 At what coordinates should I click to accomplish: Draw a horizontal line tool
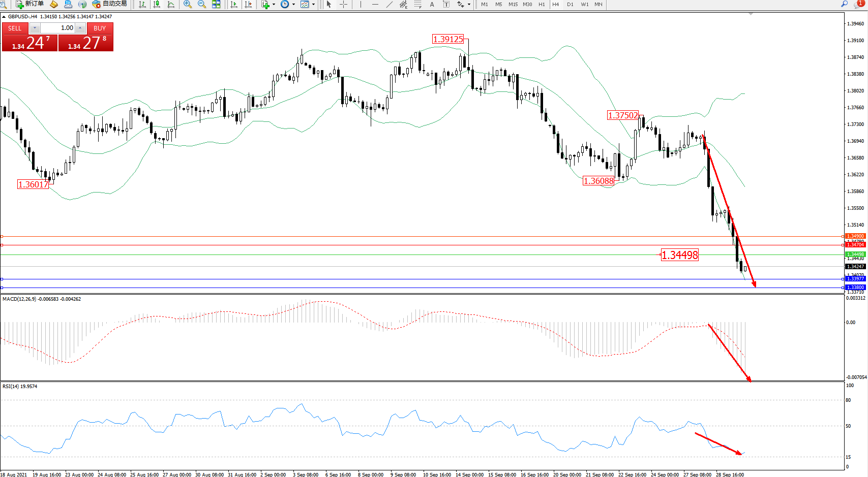click(x=375, y=4)
